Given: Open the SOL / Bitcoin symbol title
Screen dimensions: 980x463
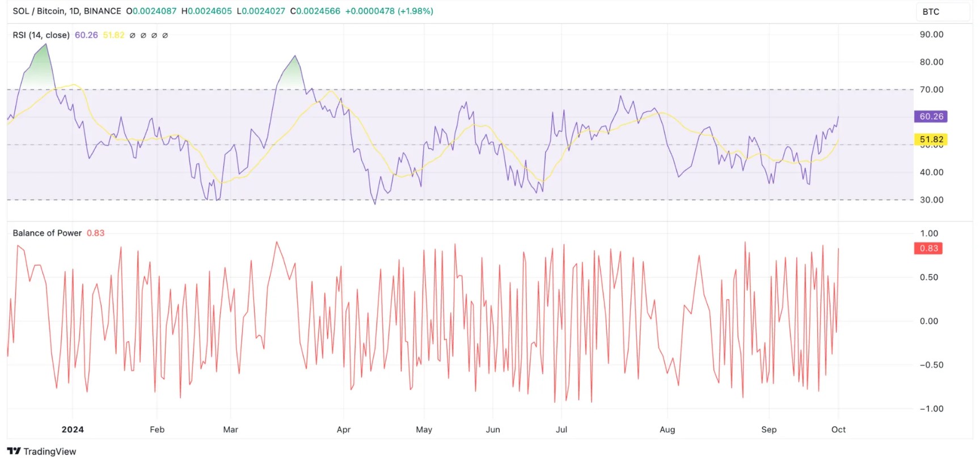Looking at the screenshot, I should (66, 11).
